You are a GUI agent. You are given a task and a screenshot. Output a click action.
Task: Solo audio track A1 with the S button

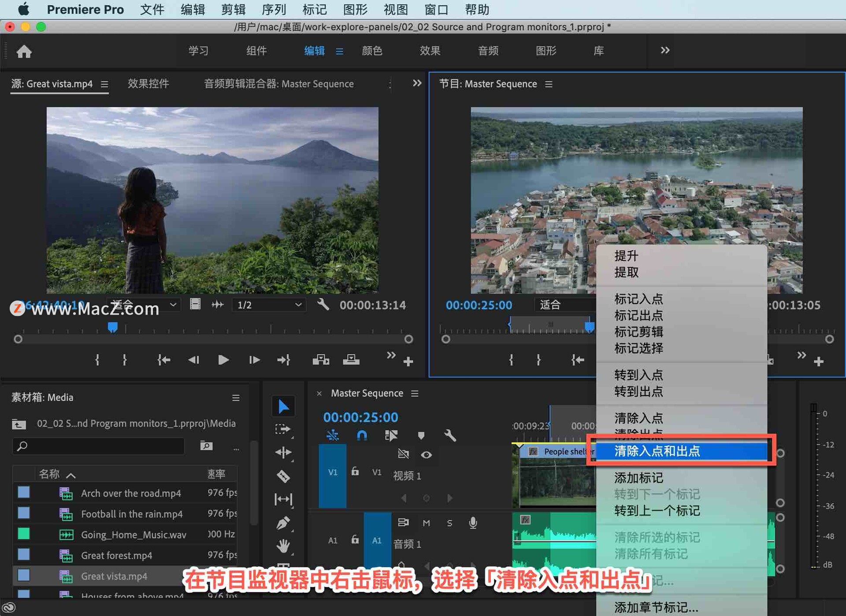click(449, 523)
